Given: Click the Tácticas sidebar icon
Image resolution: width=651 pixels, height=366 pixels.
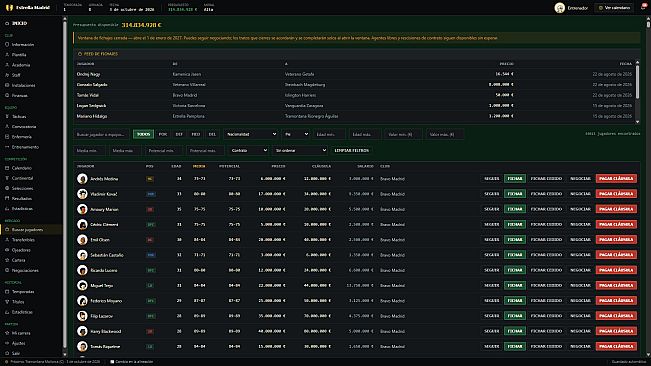Looking at the screenshot, I should pos(7,117).
